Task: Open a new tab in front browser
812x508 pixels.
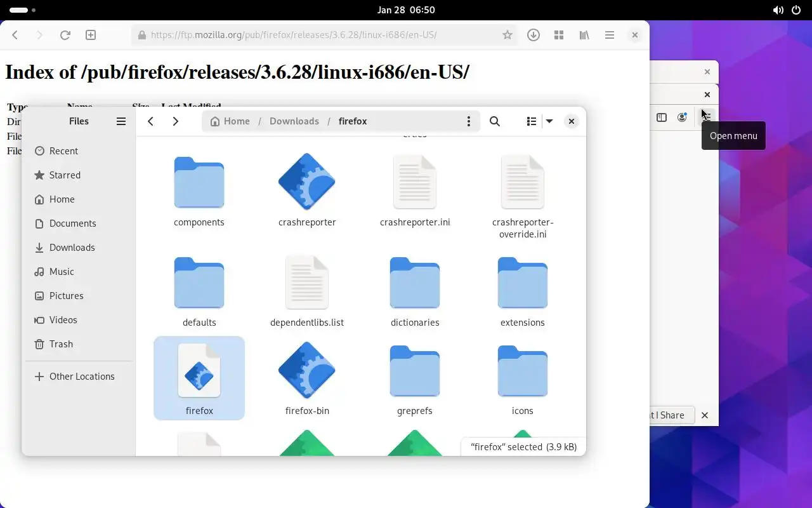Action: point(91,36)
